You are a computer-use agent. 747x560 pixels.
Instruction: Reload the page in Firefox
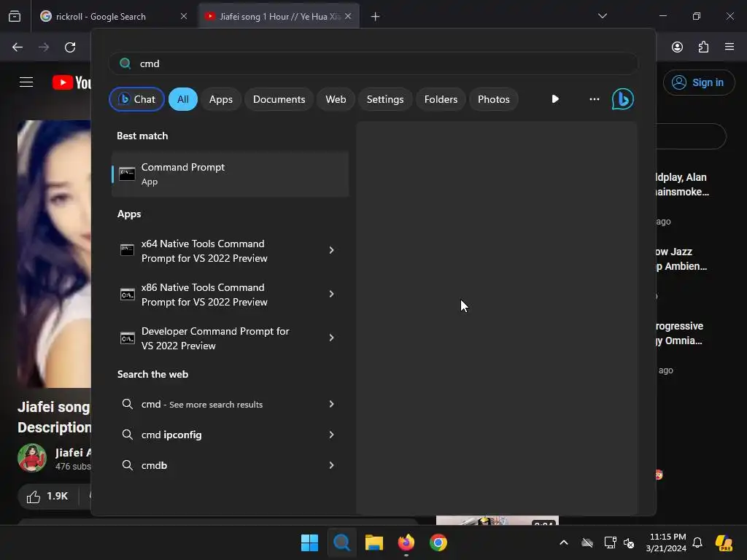click(70, 47)
